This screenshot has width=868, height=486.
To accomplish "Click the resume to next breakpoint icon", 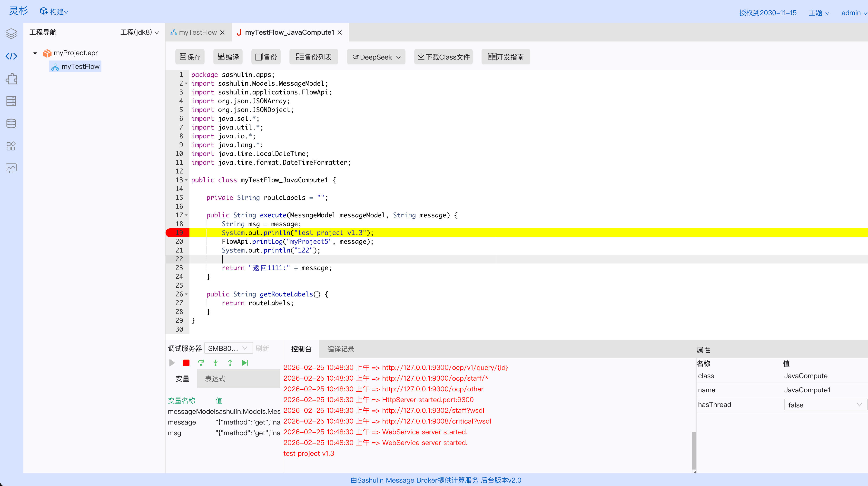I will (245, 363).
